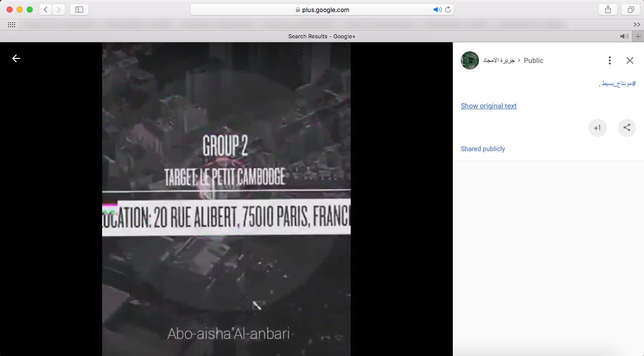Click the white back arrow over the video
This screenshot has width=644, height=356.
point(16,59)
